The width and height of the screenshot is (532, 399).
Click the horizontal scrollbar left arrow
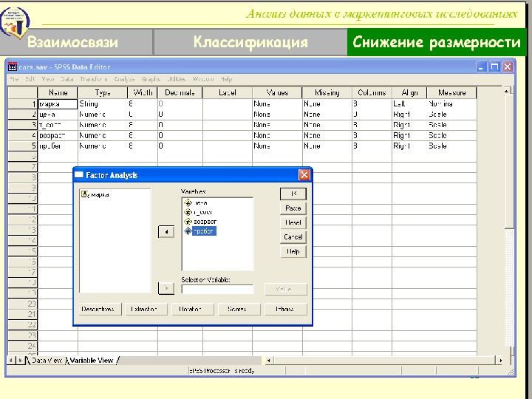pos(269,361)
